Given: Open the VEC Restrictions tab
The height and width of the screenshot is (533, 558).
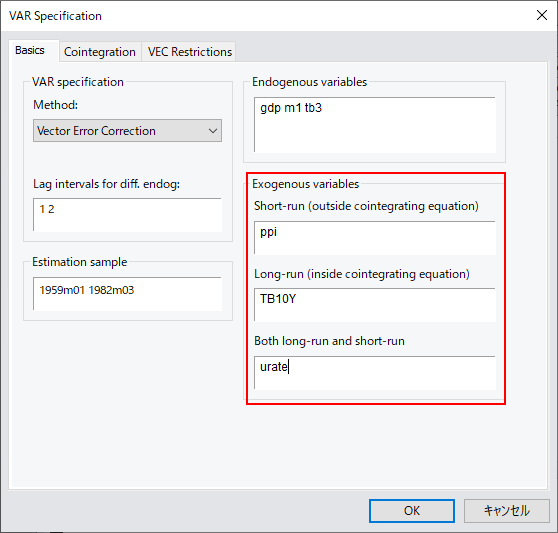Looking at the screenshot, I should tap(189, 52).
